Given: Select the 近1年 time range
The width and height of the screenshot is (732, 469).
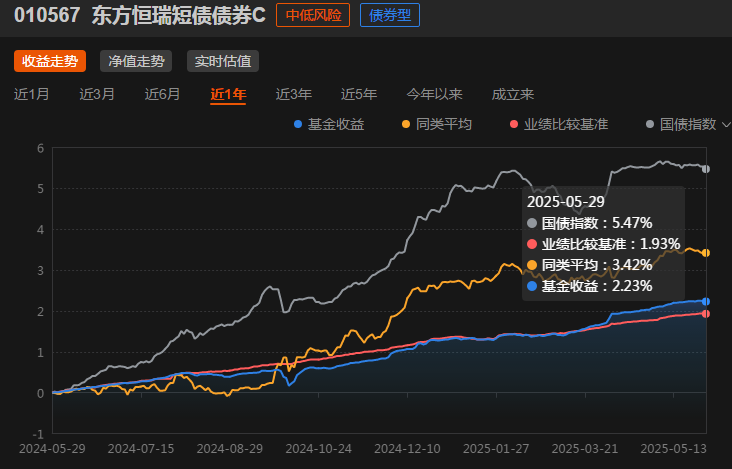Looking at the screenshot, I should coord(228,94).
